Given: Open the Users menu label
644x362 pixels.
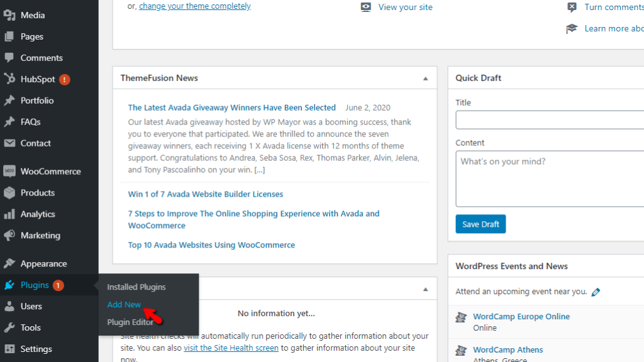Looking at the screenshot, I should pos(31,306).
